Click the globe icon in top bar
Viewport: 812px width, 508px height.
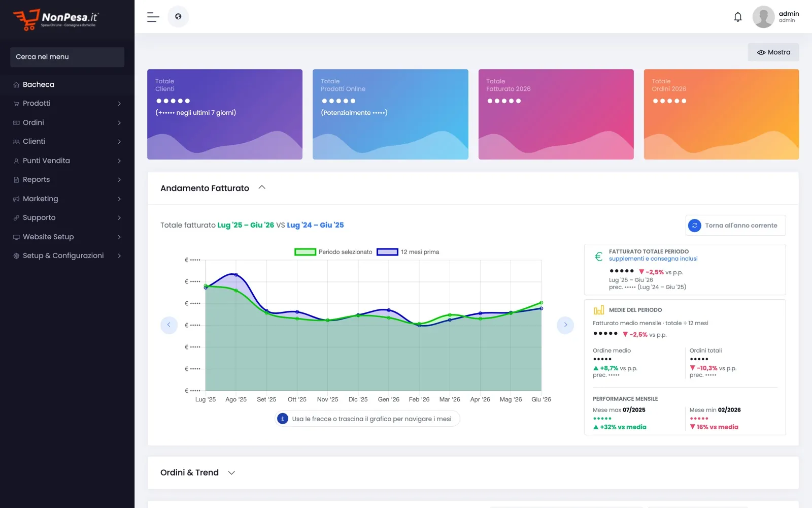(x=178, y=17)
